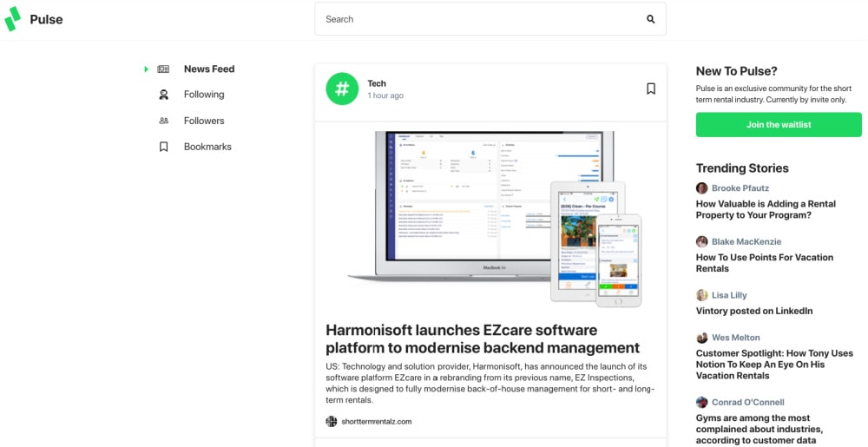Open the Bookmarks menu item
This screenshot has height=447, width=868.
[x=207, y=147]
